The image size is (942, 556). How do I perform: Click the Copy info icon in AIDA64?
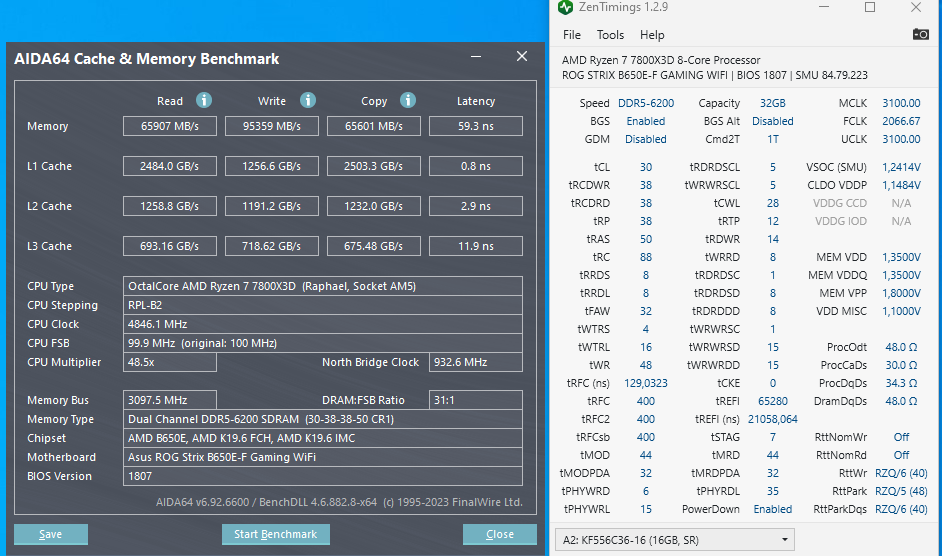[407, 100]
